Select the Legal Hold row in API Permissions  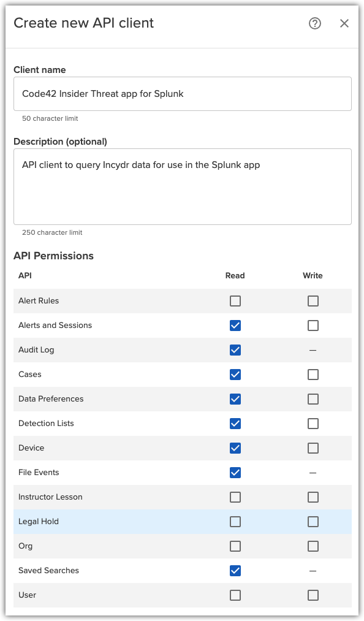(92, 521)
